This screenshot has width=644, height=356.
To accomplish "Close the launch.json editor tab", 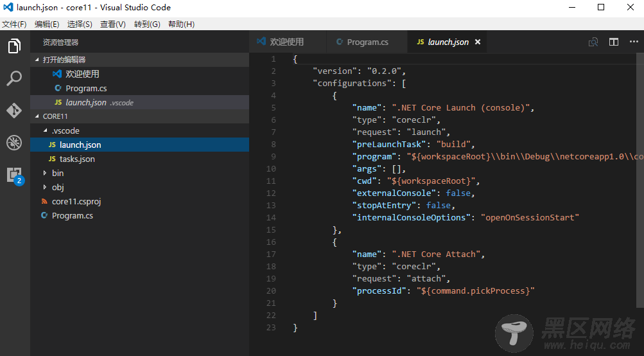I will point(478,42).
